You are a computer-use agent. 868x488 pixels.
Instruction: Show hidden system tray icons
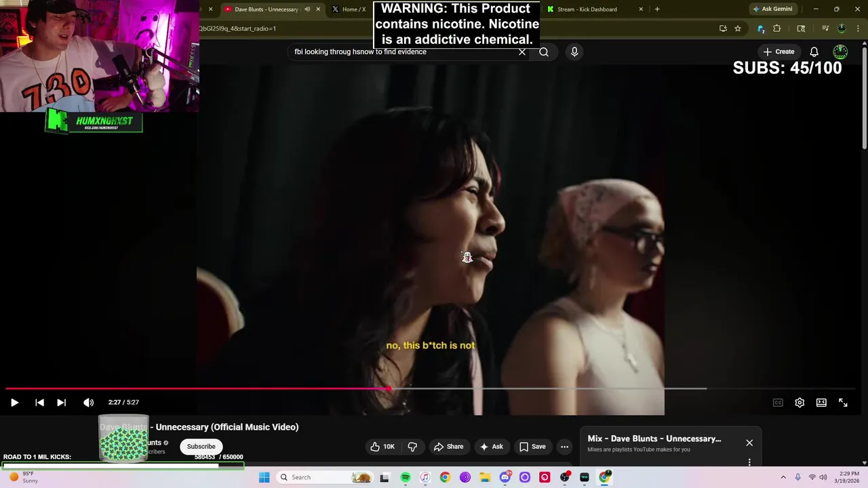783,477
